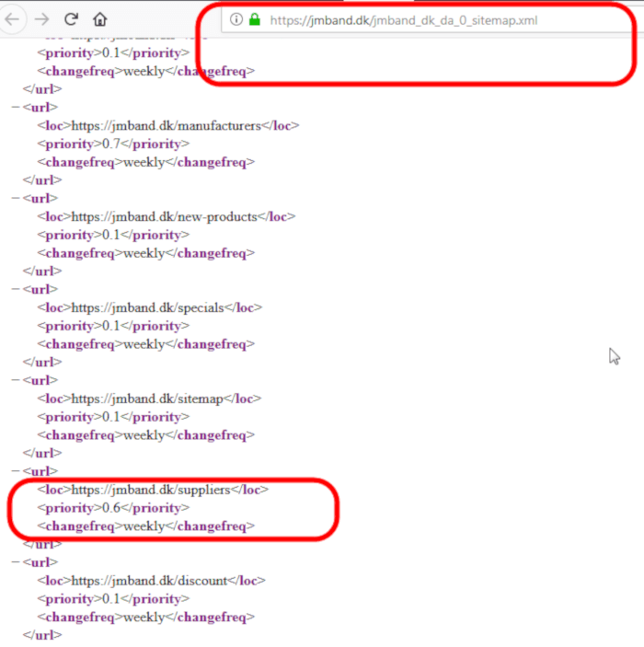Screen dimensions: 644x647
Task: Select the loc line https://jmband.dk/specials
Action: coord(149,307)
